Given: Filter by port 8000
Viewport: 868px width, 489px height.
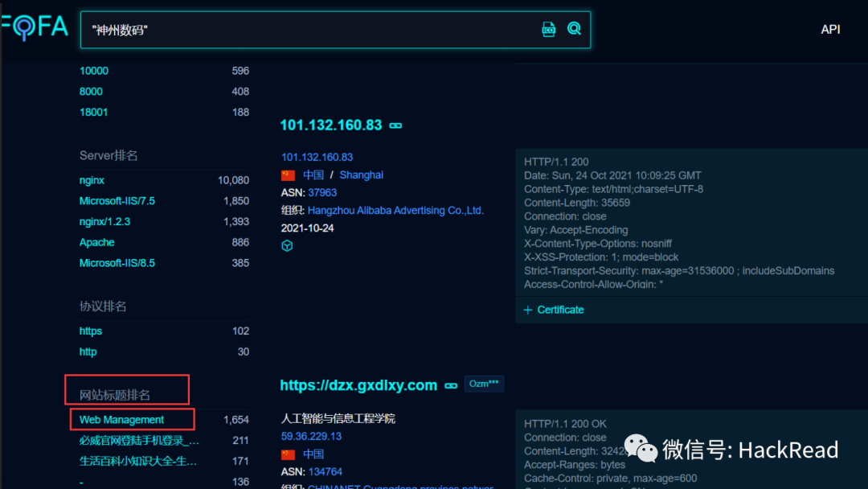Looking at the screenshot, I should coord(91,92).
